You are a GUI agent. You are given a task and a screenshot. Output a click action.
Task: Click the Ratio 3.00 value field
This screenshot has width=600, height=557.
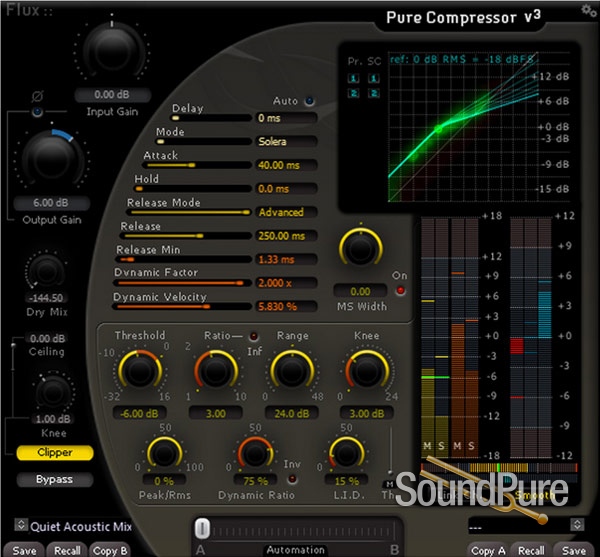216,414
